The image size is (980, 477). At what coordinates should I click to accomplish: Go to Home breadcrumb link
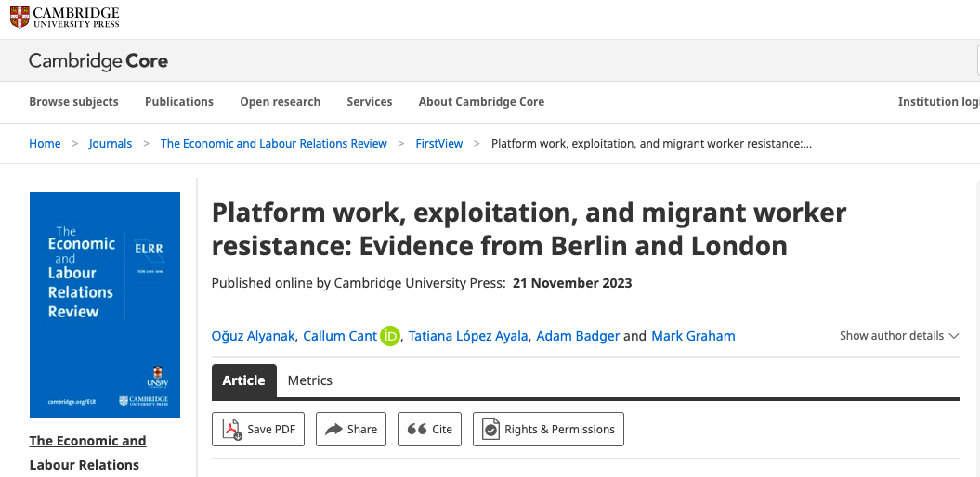tap(45, 144)
